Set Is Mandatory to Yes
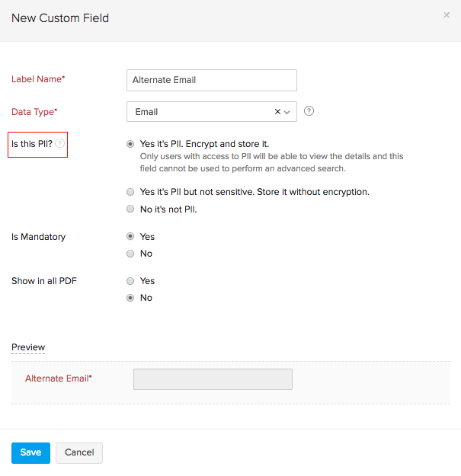 click(x=130, y=237)
